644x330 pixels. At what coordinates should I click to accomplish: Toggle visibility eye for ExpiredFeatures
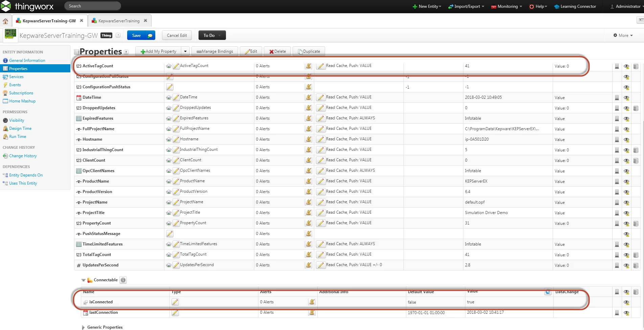[x=626, y=119]
